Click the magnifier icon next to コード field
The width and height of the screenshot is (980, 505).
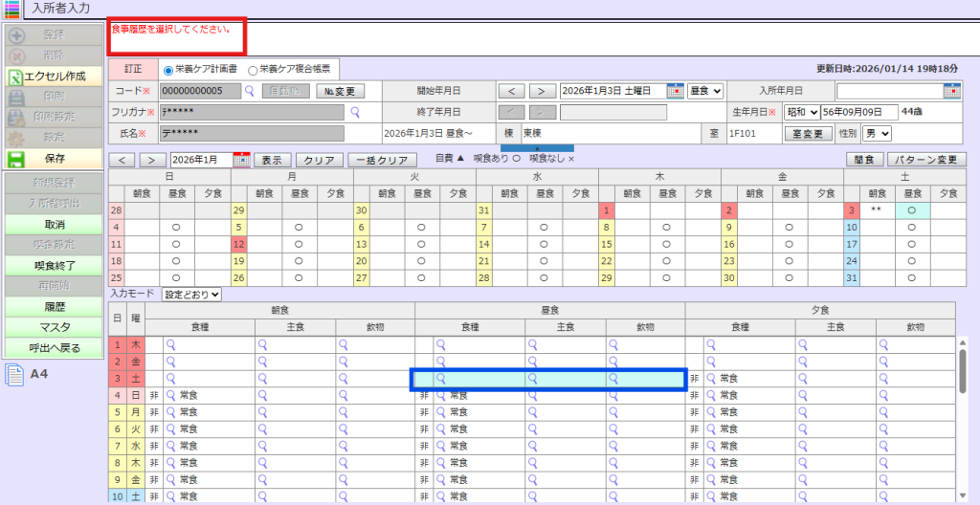[x=249, y=91]
